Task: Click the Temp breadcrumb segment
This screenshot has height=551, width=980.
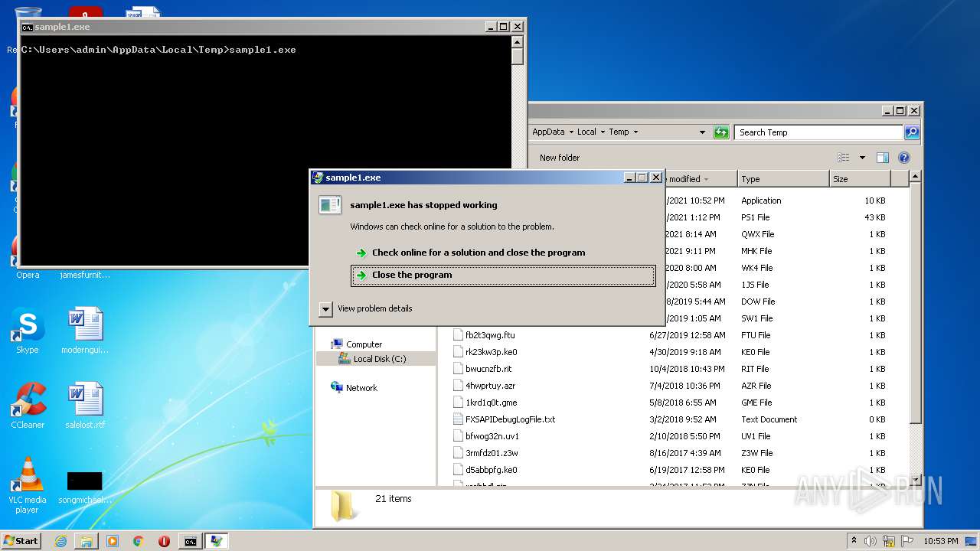Action: pos(619,132)
